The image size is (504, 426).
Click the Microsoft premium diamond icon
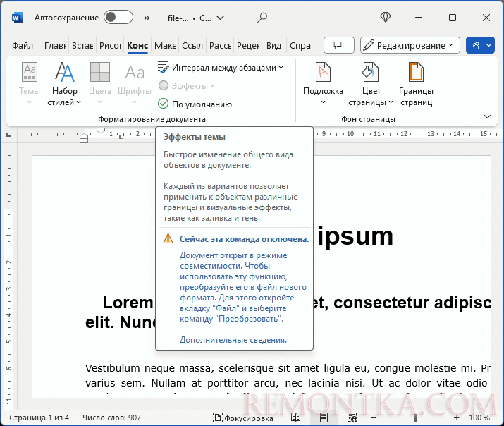coord(386,18)
